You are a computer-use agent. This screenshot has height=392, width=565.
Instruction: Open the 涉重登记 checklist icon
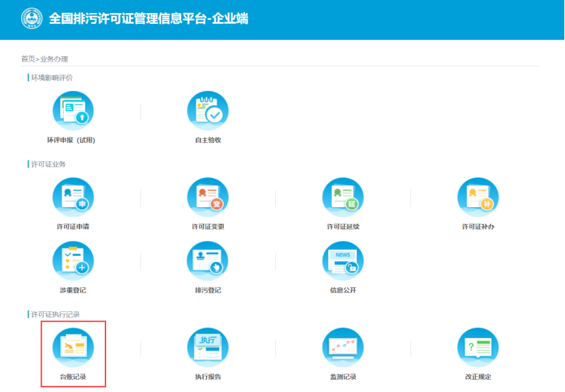pyautogui.click(x=73, y=261)
